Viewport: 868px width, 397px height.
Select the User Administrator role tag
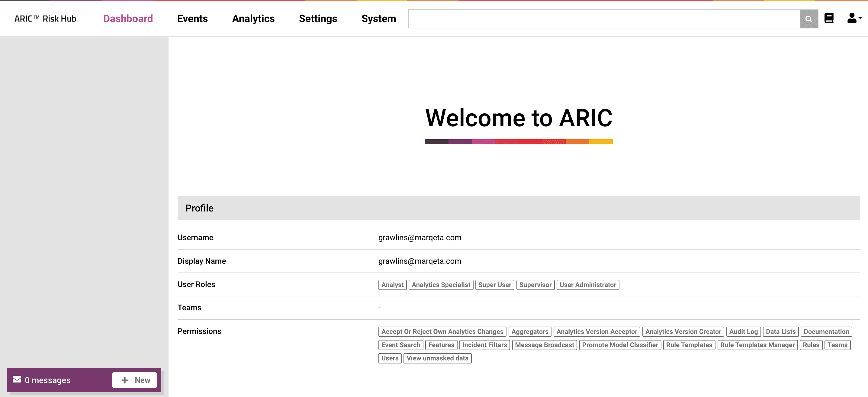(x=588, y=285)
